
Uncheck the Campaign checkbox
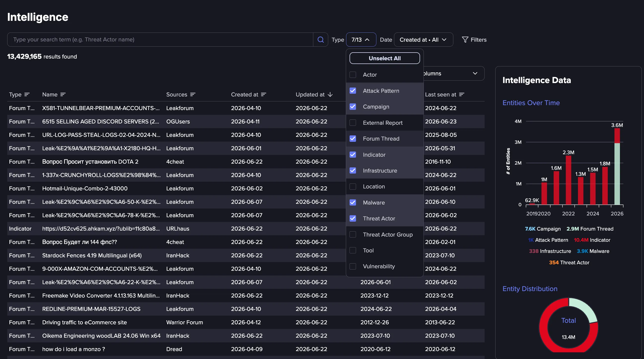[353, 107]
